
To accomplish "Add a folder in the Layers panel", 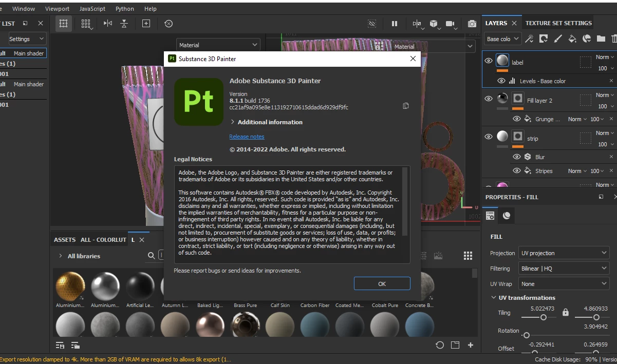I will click(x=601, y=39).
